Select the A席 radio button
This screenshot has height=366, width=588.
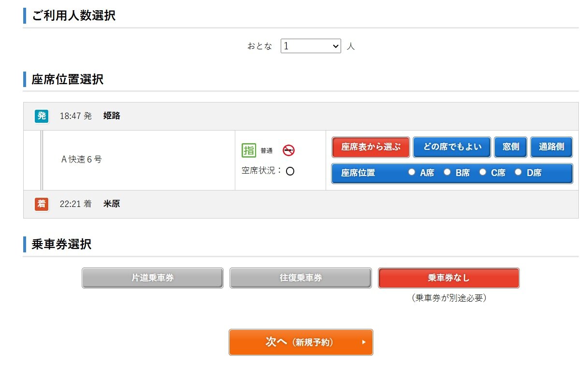coord(412,172)
